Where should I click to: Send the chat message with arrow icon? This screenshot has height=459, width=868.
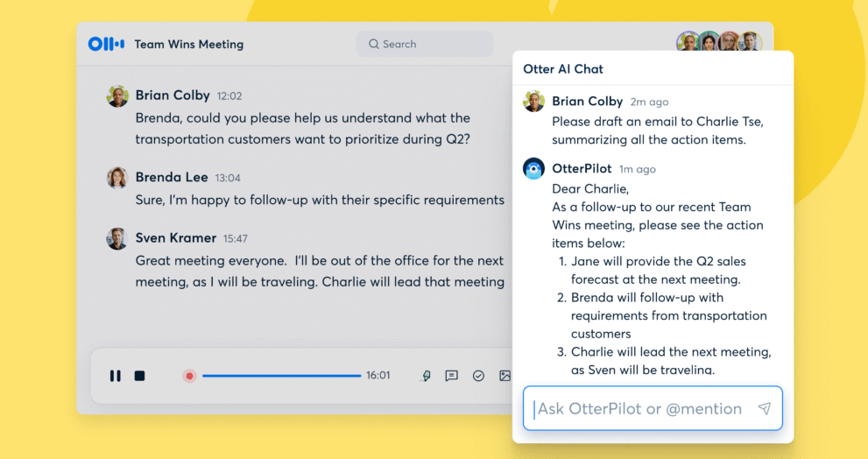(x=765, y=408)
